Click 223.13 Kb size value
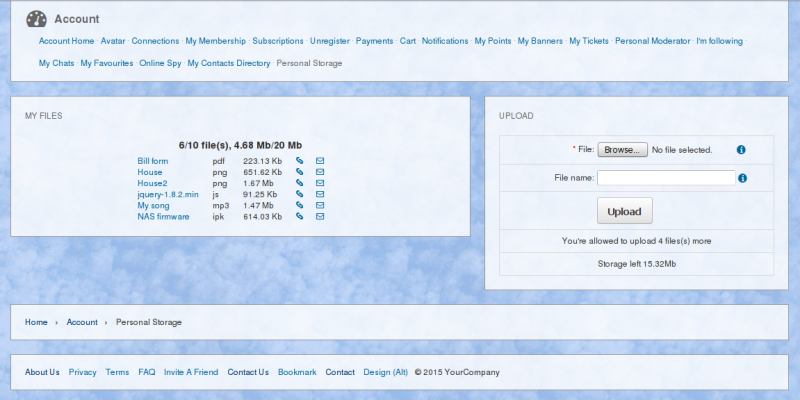Screen dimensions: 800x400 coord(262,161)
